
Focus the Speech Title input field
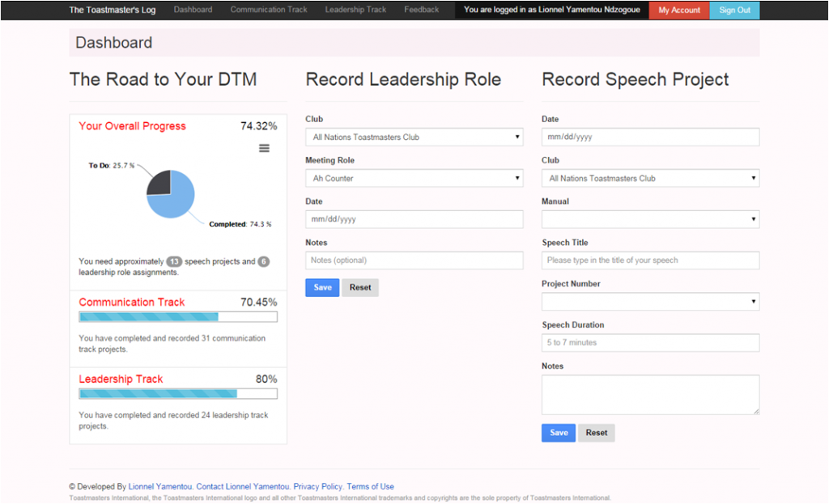coord(650,260)
